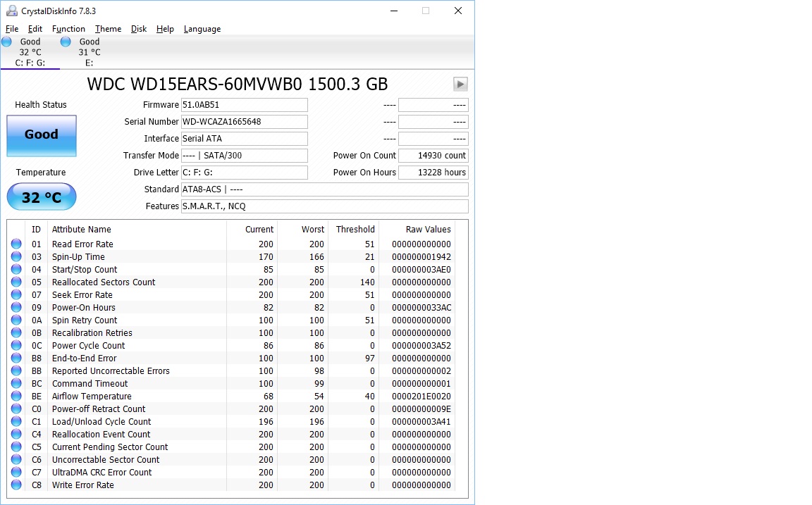Click the blue status circle for disk C: F: G:
812x505 pixels.
7,42
